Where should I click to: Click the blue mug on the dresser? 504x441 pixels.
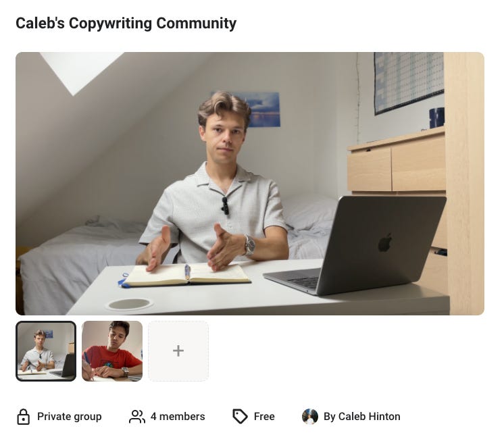(437, 118)
